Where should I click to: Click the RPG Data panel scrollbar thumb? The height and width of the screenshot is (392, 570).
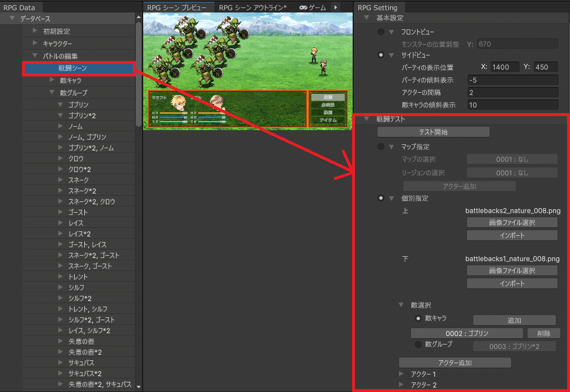pos(139,74)
